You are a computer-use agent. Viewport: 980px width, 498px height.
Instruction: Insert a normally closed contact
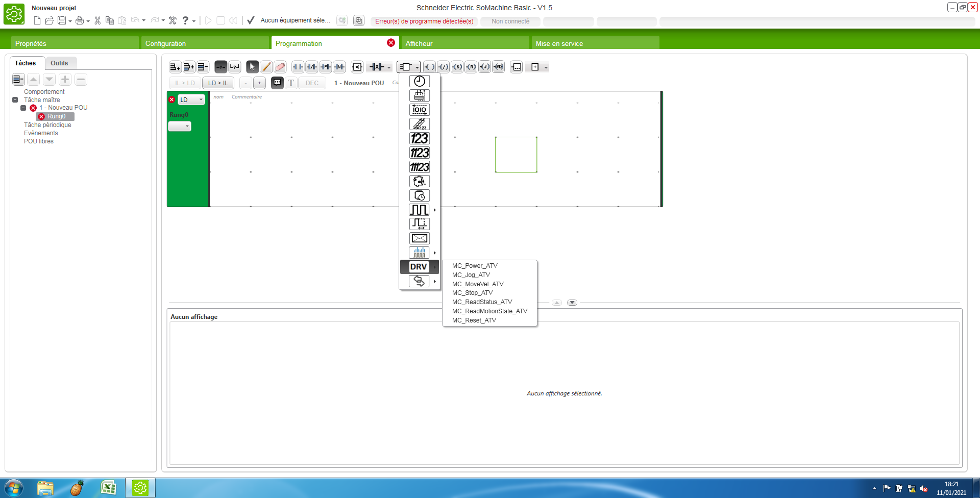[x=311, y=67]
